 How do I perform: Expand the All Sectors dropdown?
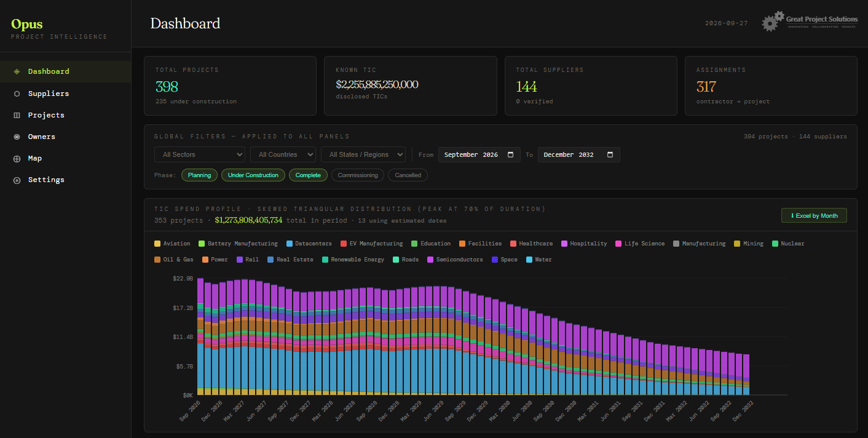[200, 154]
